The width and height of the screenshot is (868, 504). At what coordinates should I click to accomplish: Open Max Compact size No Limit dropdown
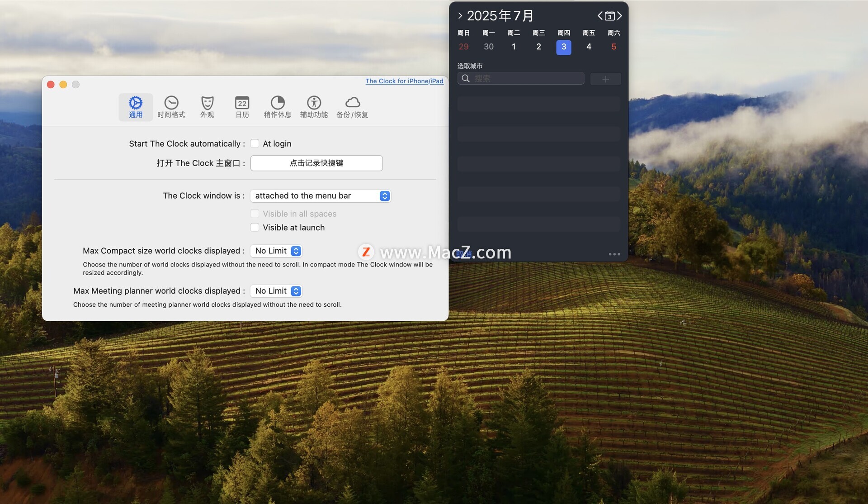coord(276,251)
